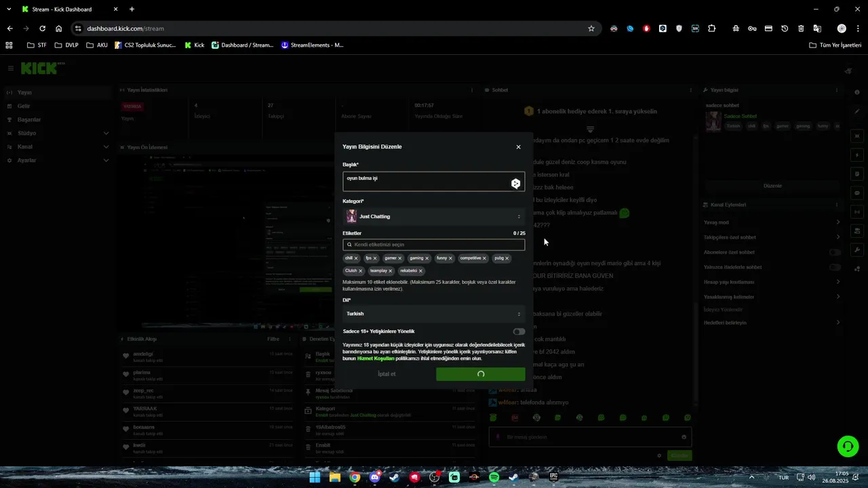Viewport: 868px width, 488px height.
Task: Remove the gaming tag
Action: pos(427,258)
